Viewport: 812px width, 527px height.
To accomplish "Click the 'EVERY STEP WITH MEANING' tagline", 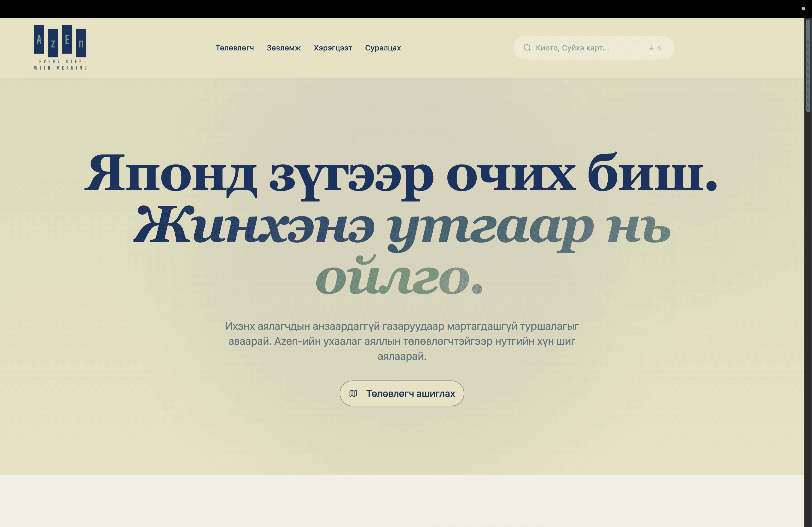I will click(x=60, y=64).
